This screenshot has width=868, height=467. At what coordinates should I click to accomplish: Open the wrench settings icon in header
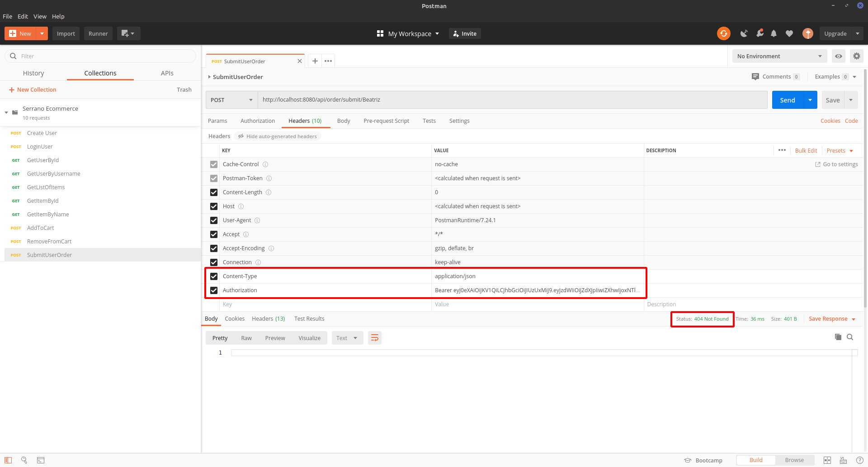click(759, 33)
